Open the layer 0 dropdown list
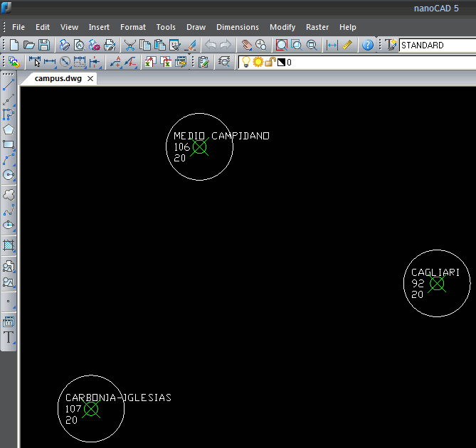The image size is (476, 448). click(x=377, y=62)
